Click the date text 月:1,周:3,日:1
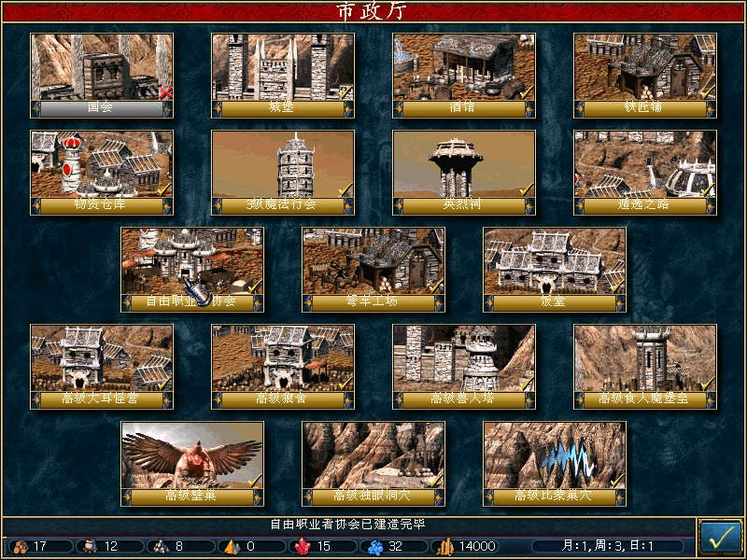The image size is (747, 560). click(x=608, y=546)
